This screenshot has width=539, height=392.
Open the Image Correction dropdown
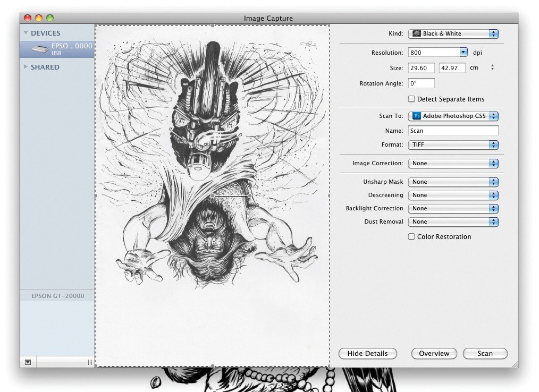point(453,163)
